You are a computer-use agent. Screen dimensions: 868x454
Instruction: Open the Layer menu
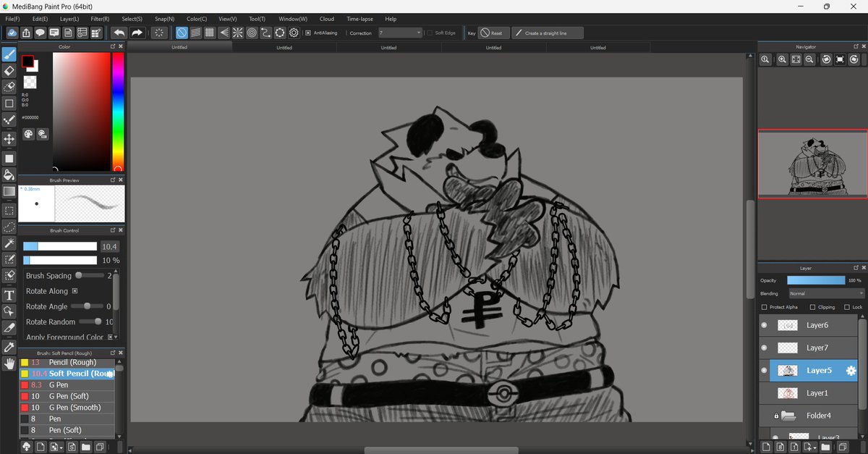pos(69,19)
